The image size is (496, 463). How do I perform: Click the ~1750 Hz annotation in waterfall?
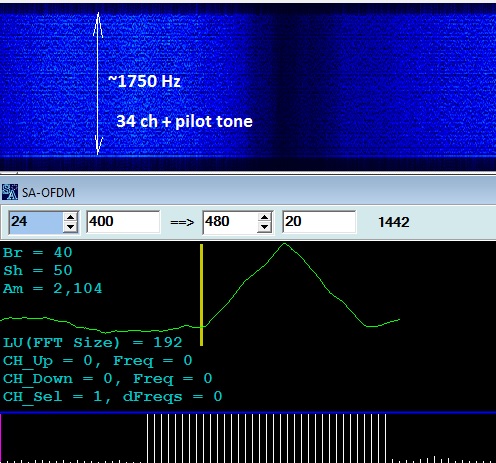144,81
